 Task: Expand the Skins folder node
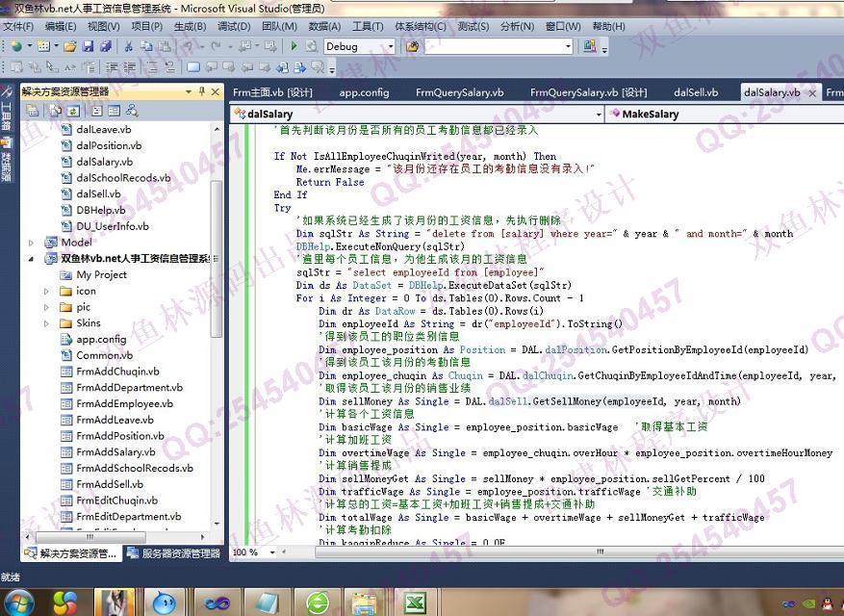[46, 323]
